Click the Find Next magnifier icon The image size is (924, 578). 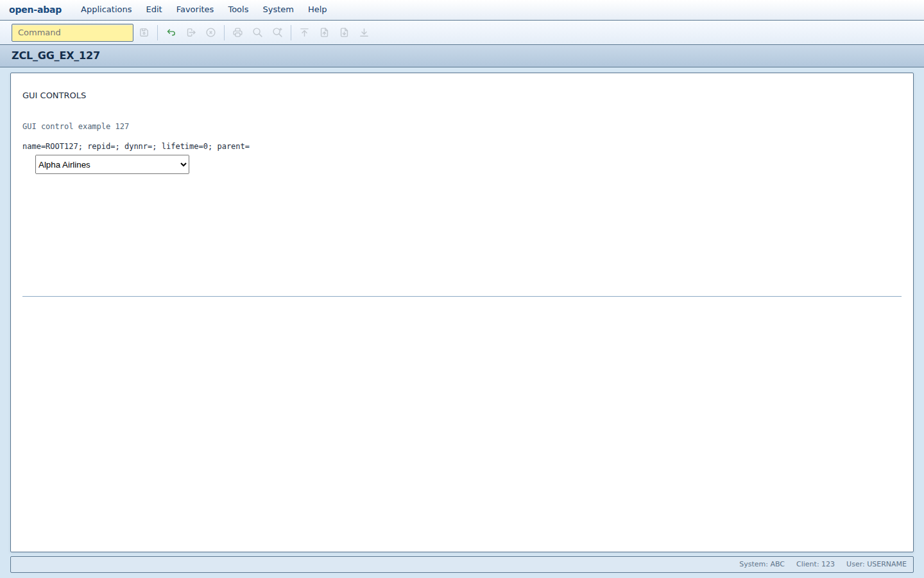tap(278, 33)
